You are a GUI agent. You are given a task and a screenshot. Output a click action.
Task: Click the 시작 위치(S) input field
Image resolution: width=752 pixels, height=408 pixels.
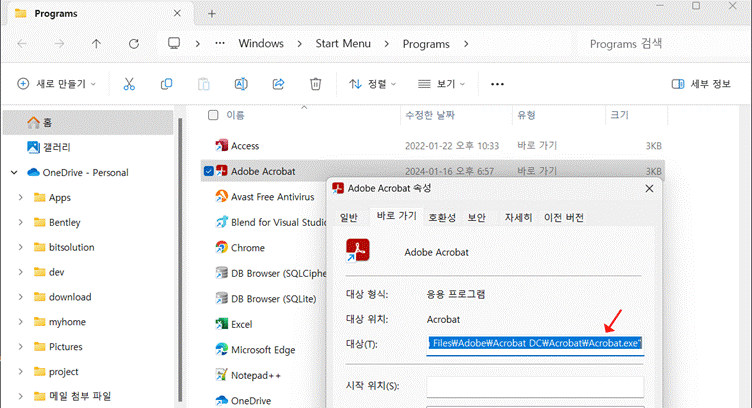[535, 386]
